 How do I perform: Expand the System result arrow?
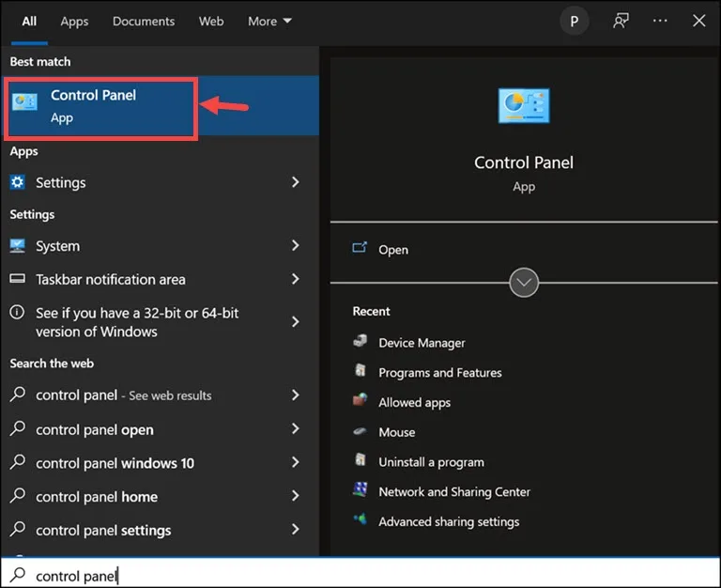(x=296, y=245)
